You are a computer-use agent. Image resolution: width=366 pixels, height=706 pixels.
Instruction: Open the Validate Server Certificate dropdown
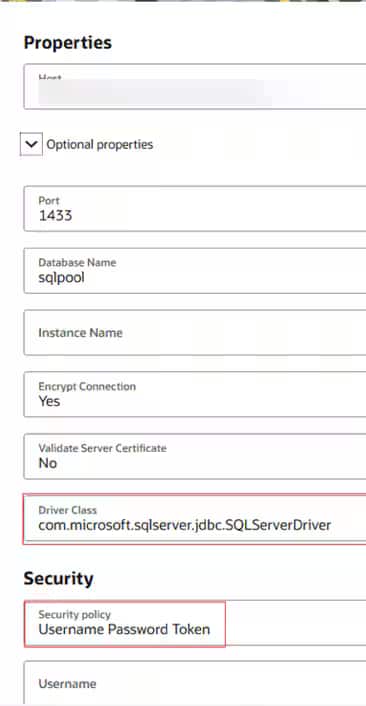(194, 457)
